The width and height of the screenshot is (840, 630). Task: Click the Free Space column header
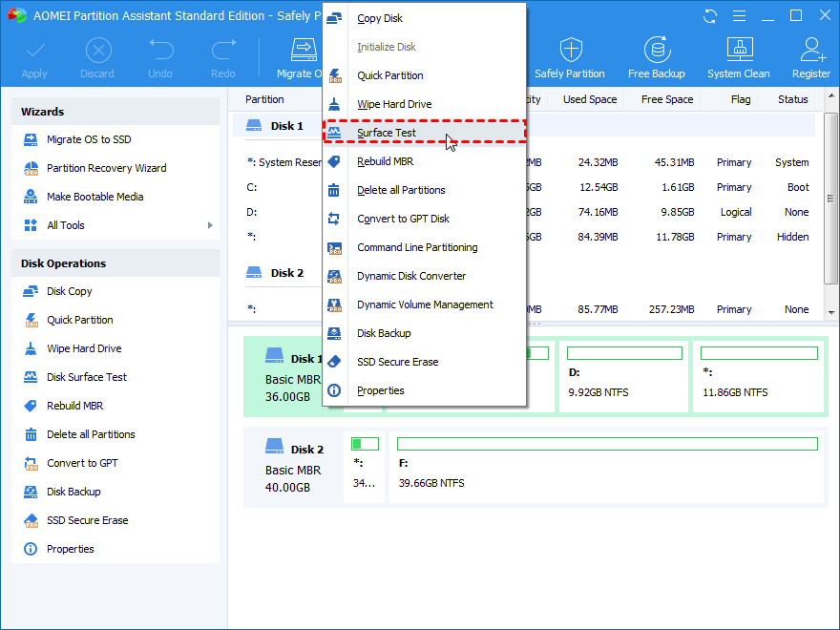666,99
